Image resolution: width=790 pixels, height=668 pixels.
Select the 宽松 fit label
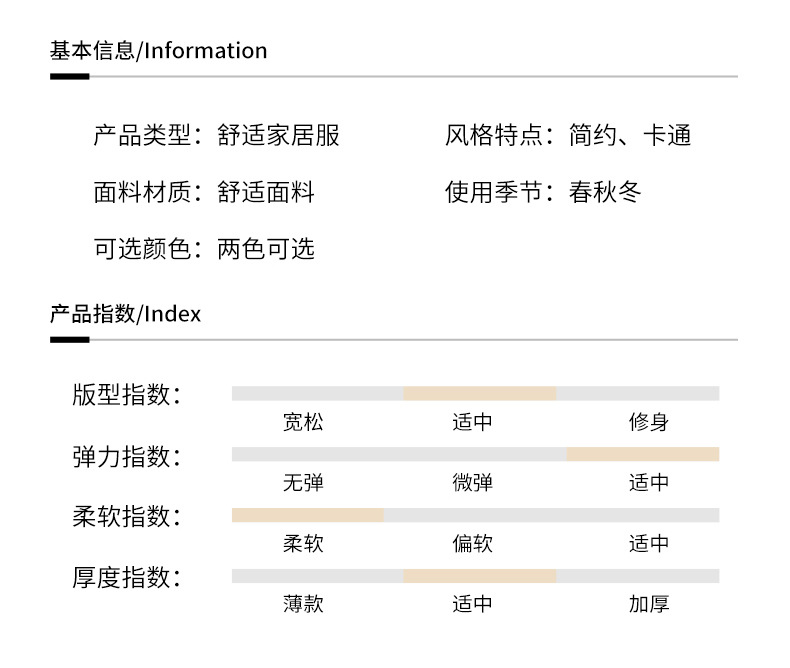click(303, 422)
